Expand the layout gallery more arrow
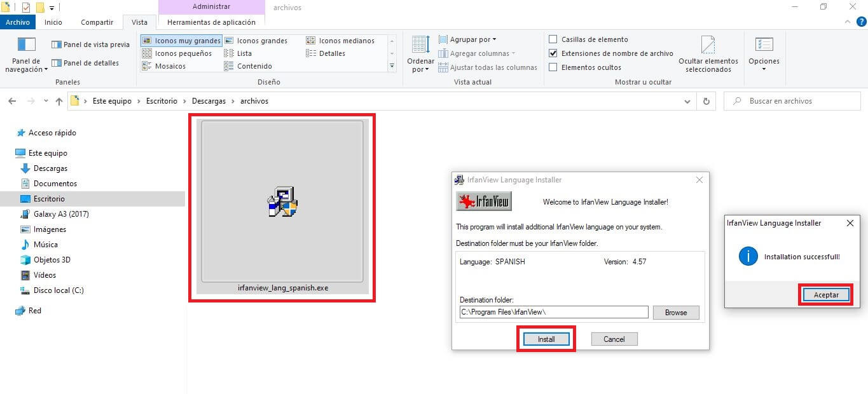Image resolution: width=868 pixels, height=394 pixels. point(392,66)
